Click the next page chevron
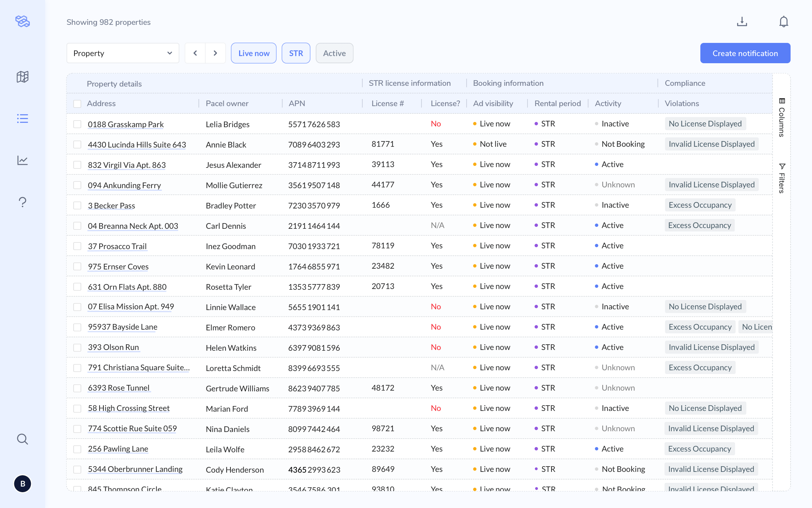Screen dimensions: 812x508 215,53
